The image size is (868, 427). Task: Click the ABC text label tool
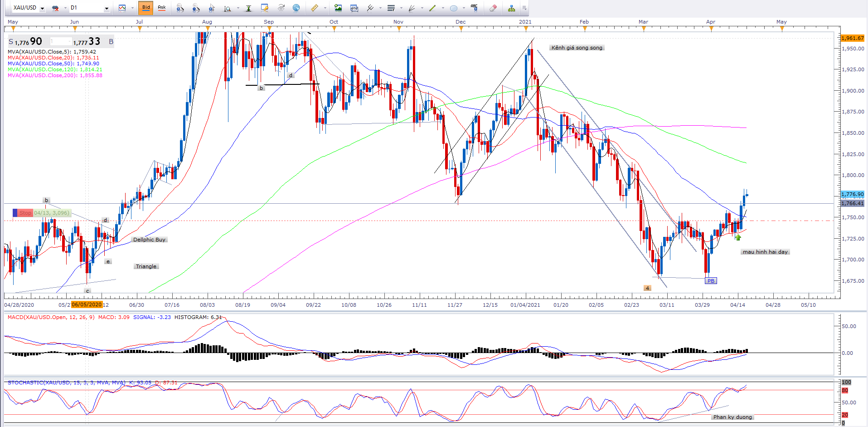click(474, 7)
